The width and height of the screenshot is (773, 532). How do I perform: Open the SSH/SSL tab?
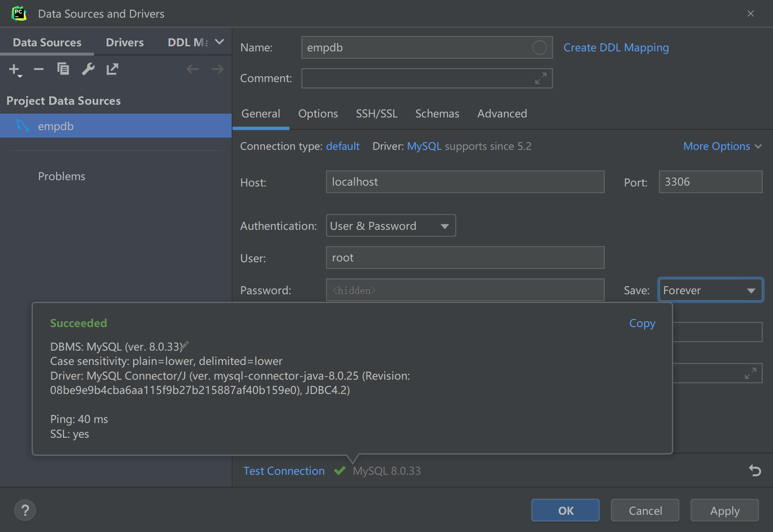point(377,114)
